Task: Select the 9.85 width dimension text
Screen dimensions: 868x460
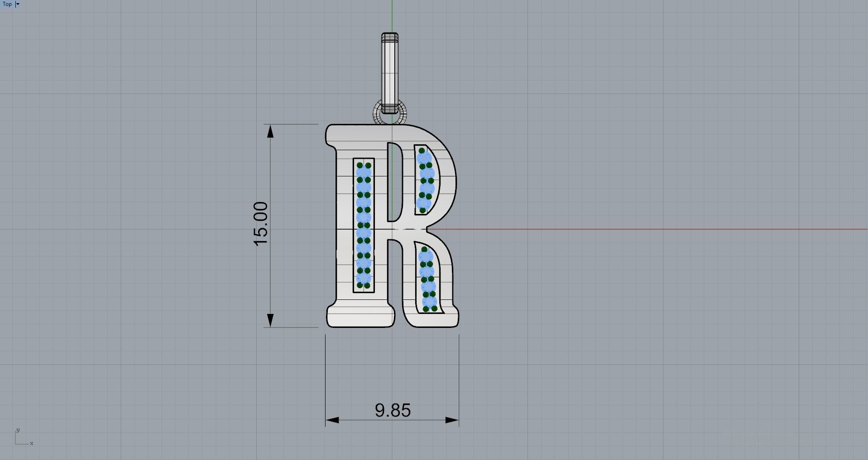Action: point(393,410)
